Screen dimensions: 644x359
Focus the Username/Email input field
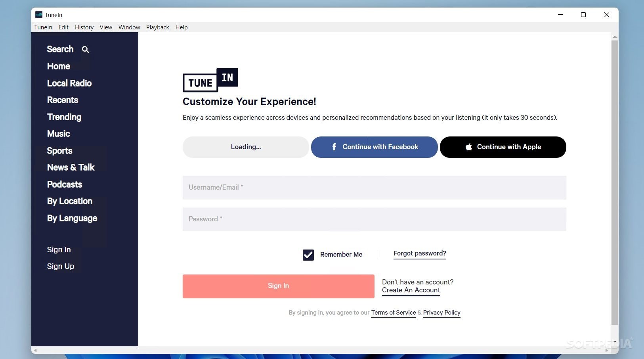(375, 188)
